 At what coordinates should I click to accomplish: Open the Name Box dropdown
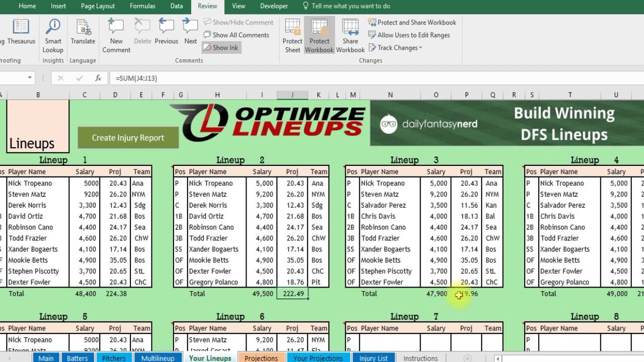pos(30,78)
